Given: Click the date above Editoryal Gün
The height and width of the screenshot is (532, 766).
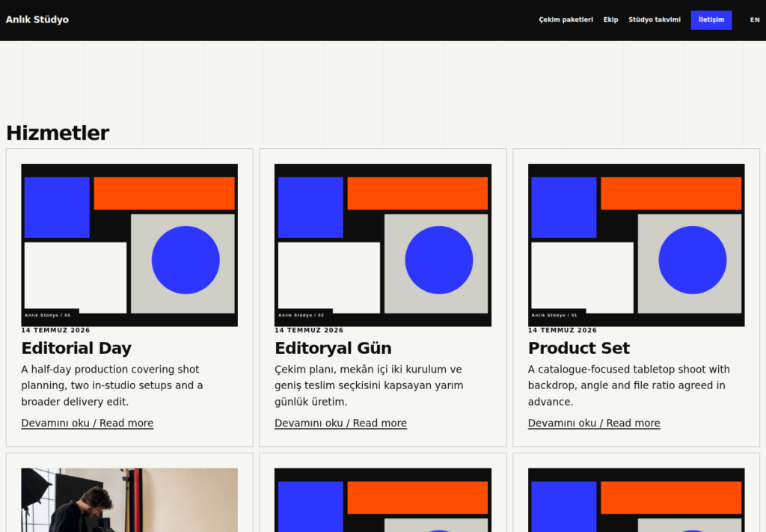Looking at the screenshot, I should 309,330.
